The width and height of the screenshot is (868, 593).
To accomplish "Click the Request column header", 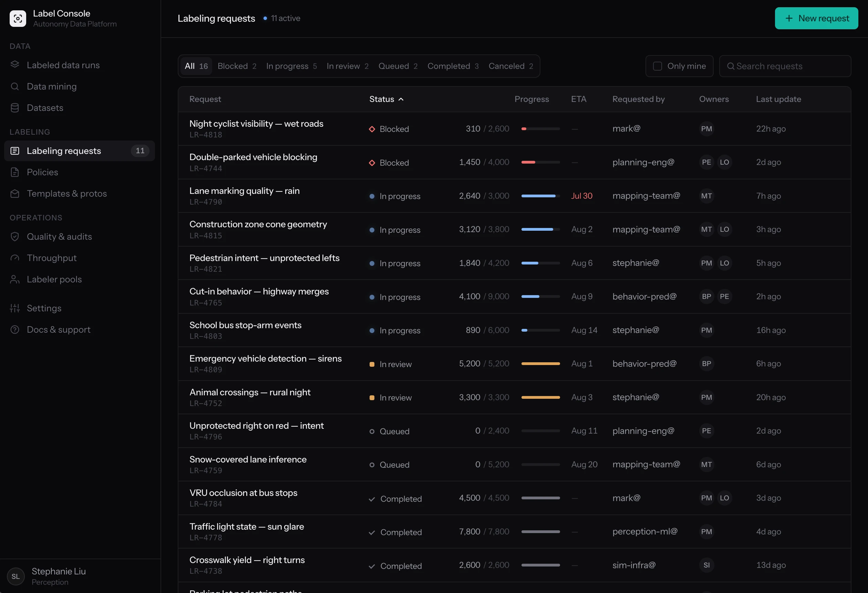I will (205, 99).
